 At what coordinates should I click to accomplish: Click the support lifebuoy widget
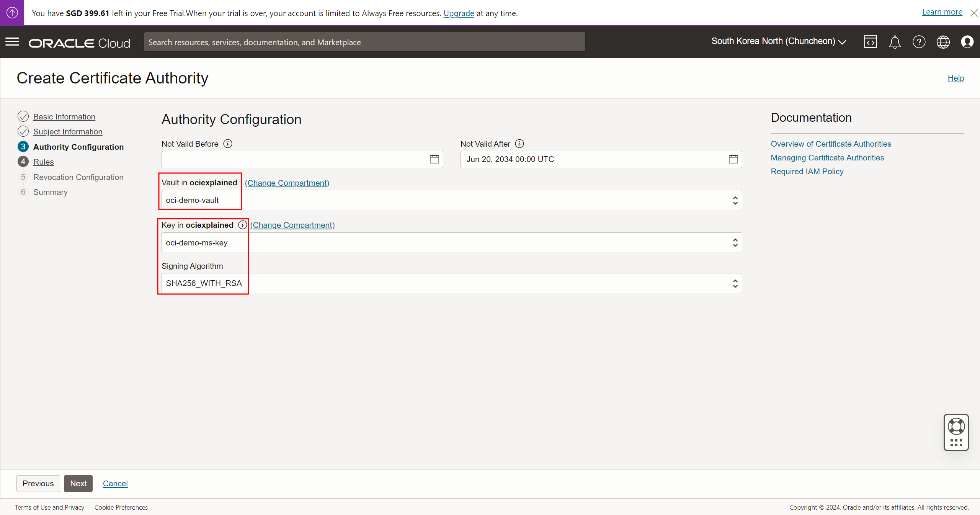click(x=956, y=427)
